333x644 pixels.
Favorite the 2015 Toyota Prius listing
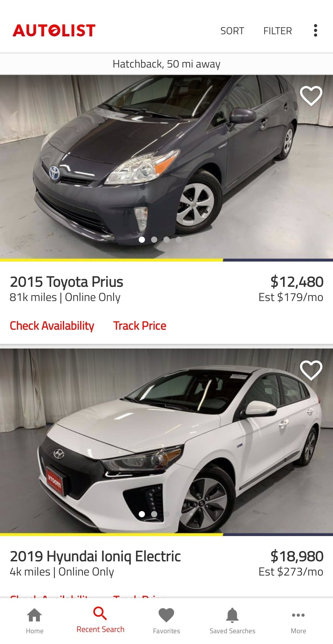pyautogui.click(x=311, y=96)
